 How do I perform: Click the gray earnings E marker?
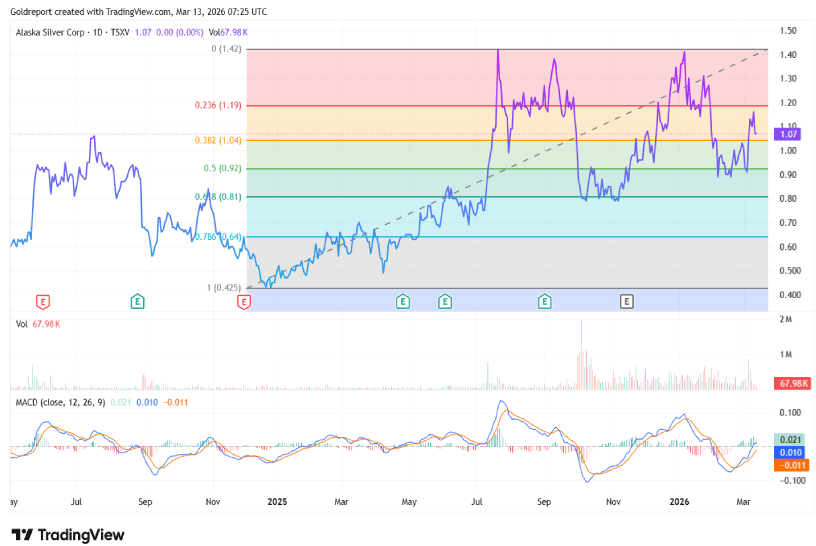[627, 300]
